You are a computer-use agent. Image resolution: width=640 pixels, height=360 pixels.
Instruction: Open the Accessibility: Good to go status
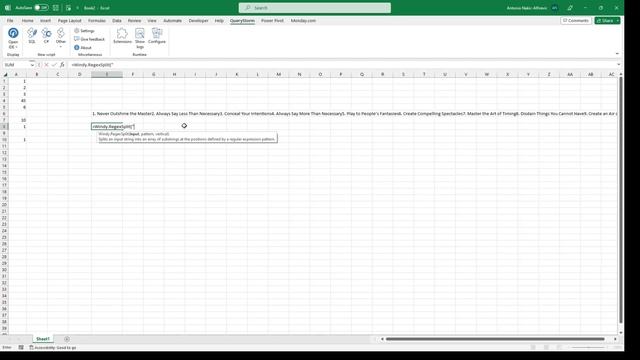click(53, 347)
